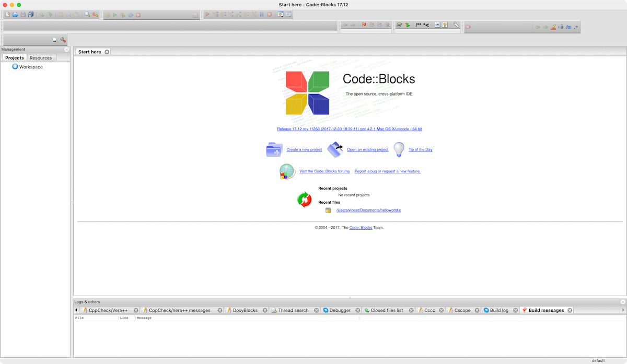Open the Build log tab
This screenshot has width=627, height=364.
[x=498, y=310]
